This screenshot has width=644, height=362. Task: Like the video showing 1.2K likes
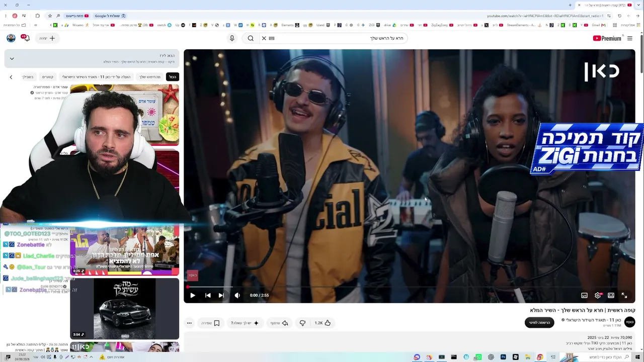pos(323,323)
